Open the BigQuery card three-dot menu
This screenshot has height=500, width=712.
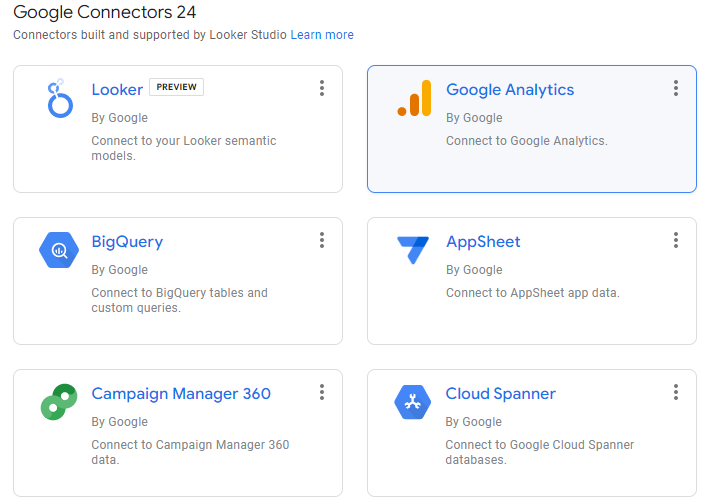[x=322, y=240]
